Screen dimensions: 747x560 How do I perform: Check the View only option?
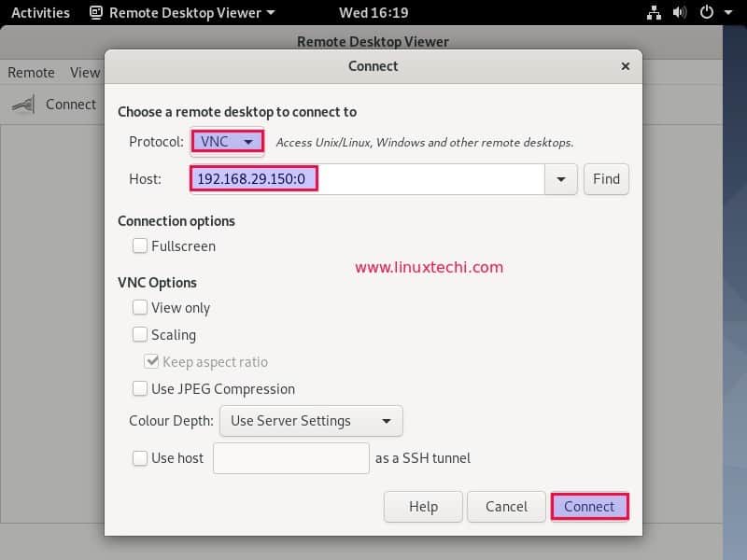pyautogui.click(x=140, y=307)
